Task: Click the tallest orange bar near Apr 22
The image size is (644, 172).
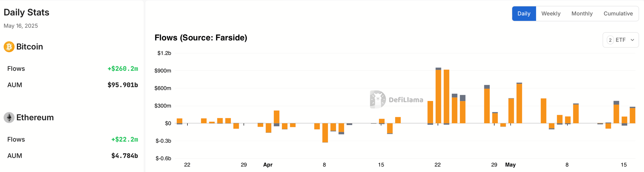Action: pyautogui.click(x=438, y=96)
